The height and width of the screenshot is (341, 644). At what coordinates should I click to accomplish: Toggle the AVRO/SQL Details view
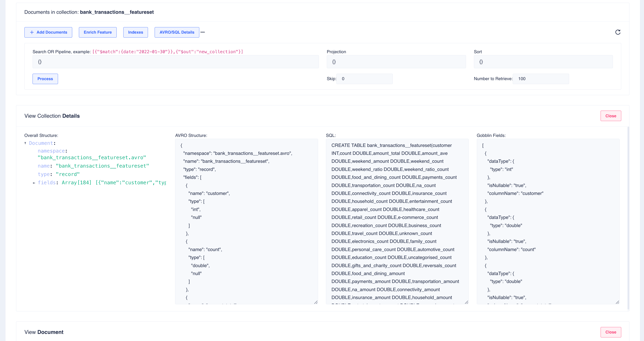pyautogui.click(x=177, y=32)
